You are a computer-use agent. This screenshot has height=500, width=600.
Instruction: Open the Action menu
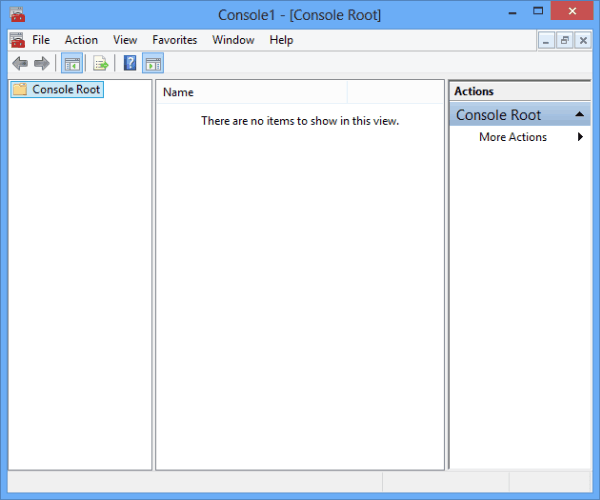81,40
